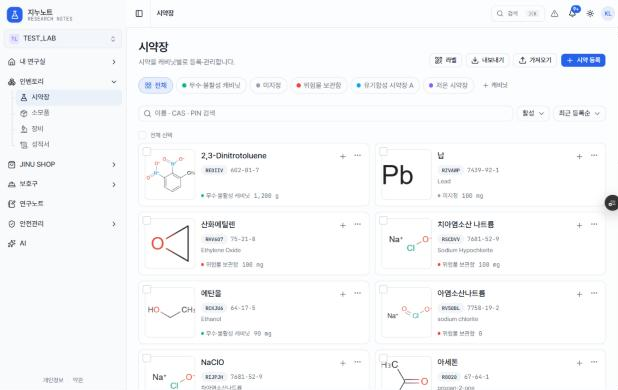Viewport: 618px width, 390px height.
Task: Open more options on 2,3-Dinitrotoluene card
Action: (357, 156)
